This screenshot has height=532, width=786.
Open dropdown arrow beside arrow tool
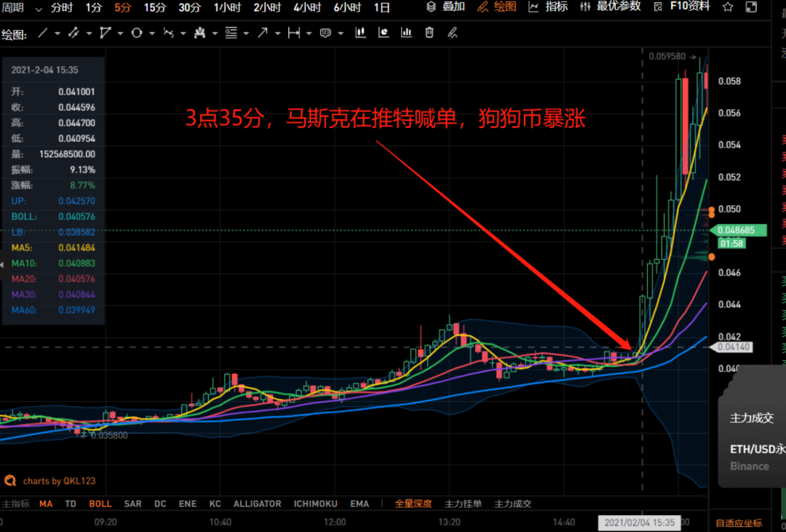tap(278, 33)
